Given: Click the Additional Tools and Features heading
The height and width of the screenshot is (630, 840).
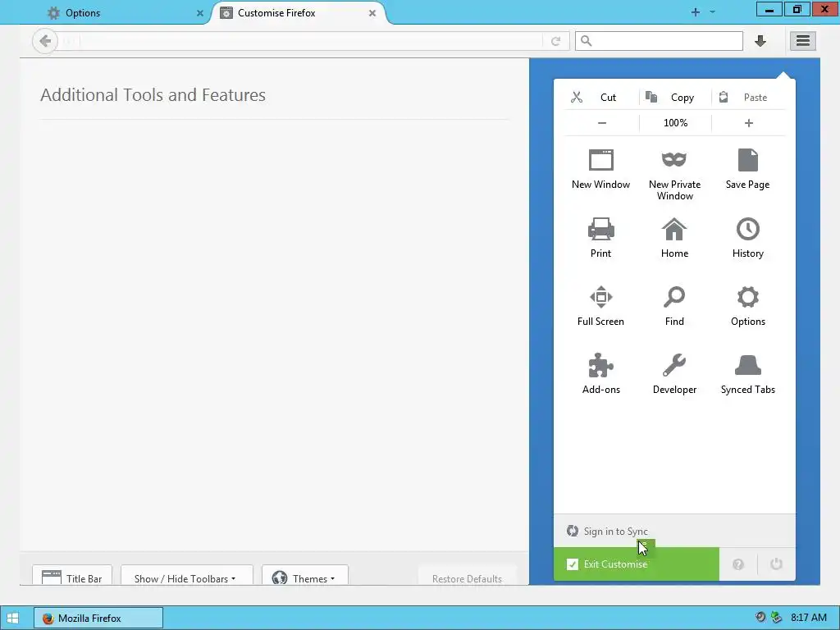Looking at the screenshot, I should pyautogui.click(x=153, y=95).
